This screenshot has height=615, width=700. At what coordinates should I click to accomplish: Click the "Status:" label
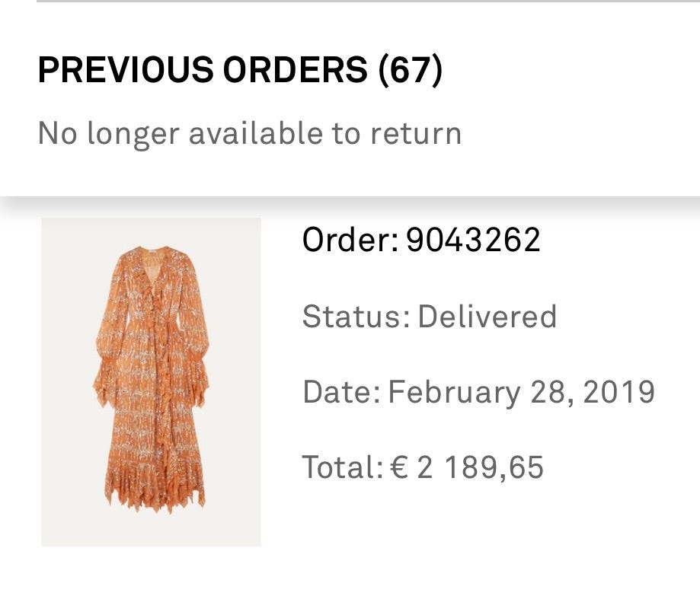[x=356, y=317]
